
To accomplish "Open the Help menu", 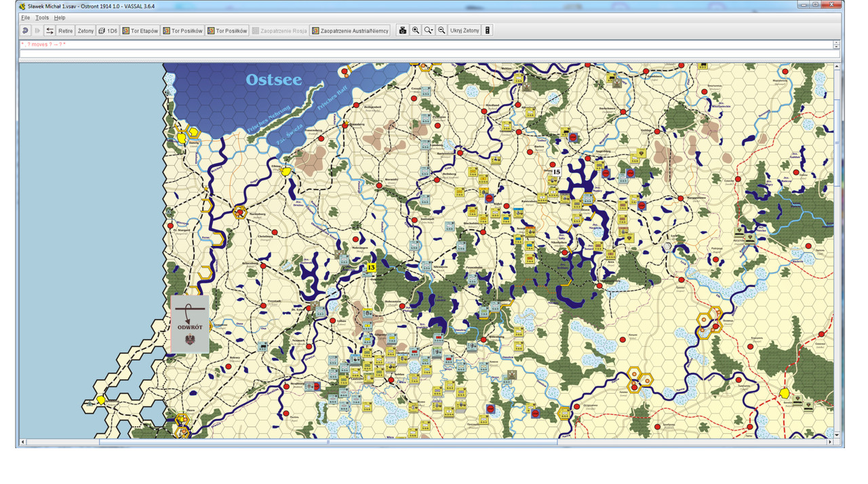I will click(60, 18).
